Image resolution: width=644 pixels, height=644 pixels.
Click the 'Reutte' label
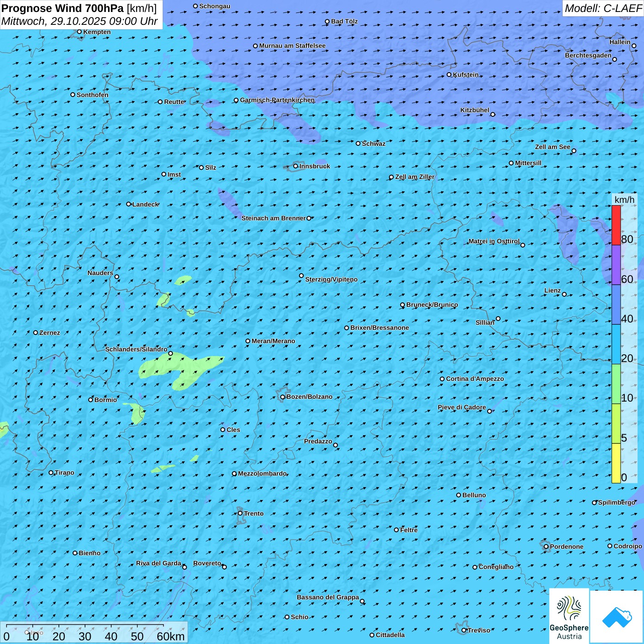coord(174,102)
